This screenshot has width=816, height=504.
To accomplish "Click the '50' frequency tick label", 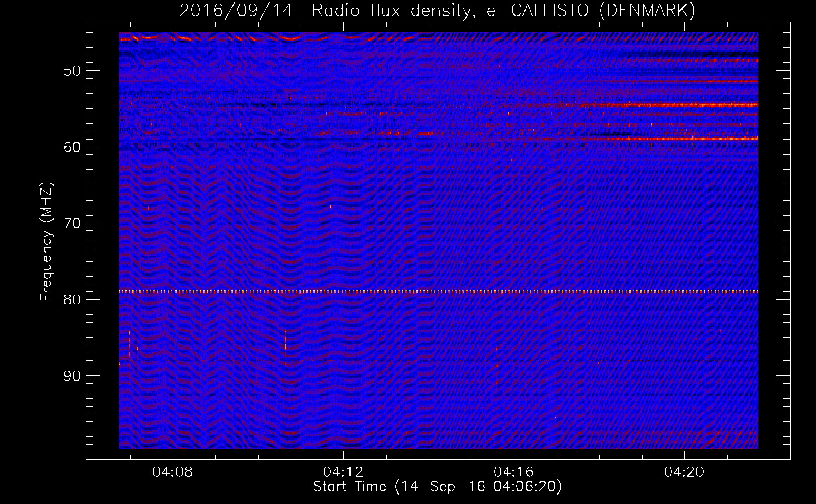I will [x=72, y=71].
